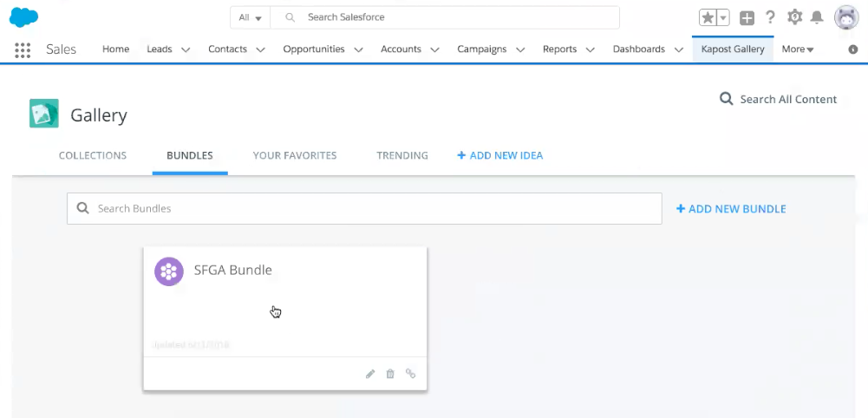Open the Accounts tab
The height and width of the screenshot is (418, 868).
pyautogui.click(x=401, y=49)
